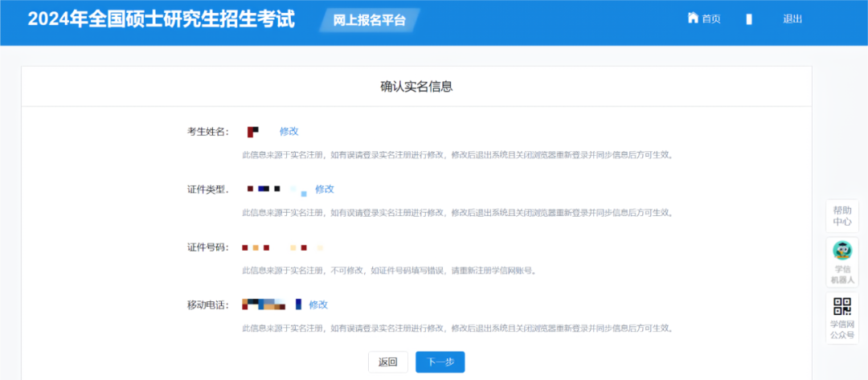The height and width of the screenshot is (380, 868).
Task: Select the redacted 移动电话 number value
Action: point(271,304)
